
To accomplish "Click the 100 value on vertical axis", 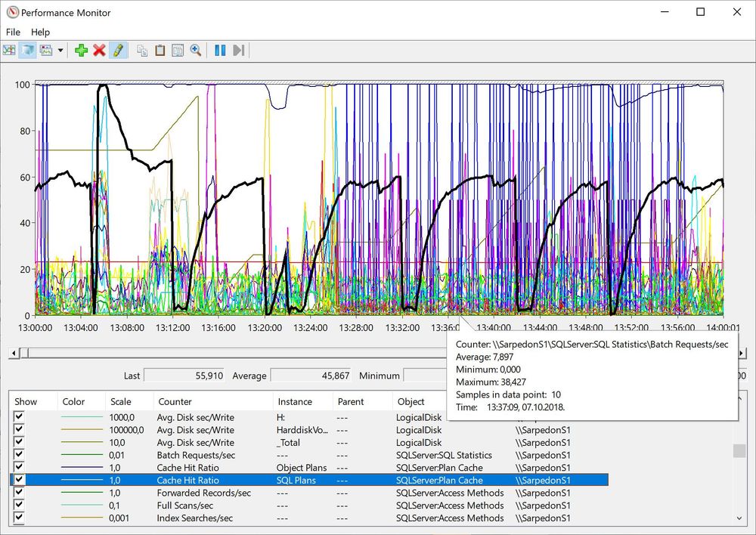I will point(22,85).
